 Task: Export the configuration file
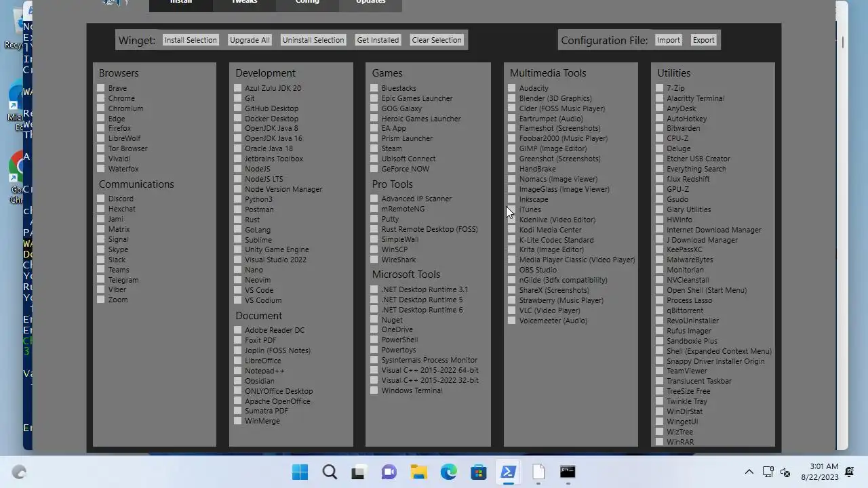tap(703, 40)
